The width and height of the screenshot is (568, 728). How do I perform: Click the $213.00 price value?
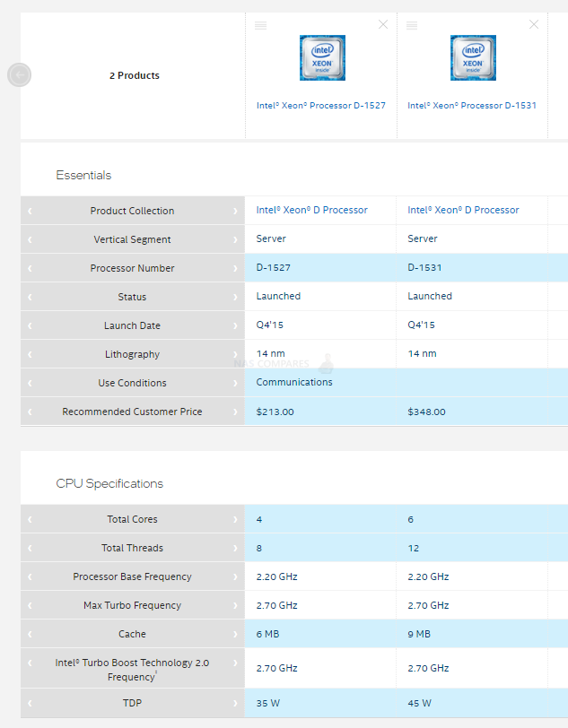(x=275, y=412)
